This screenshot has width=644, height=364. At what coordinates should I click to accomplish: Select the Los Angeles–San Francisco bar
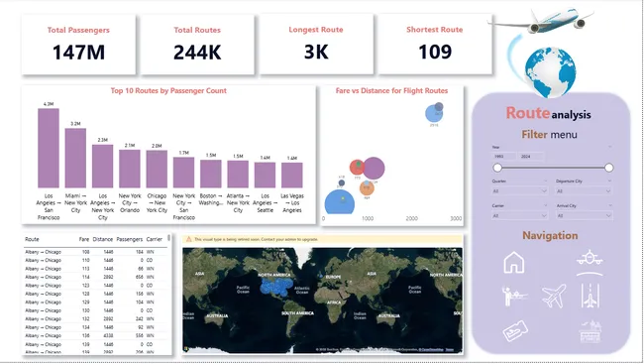tap(49, 148)
